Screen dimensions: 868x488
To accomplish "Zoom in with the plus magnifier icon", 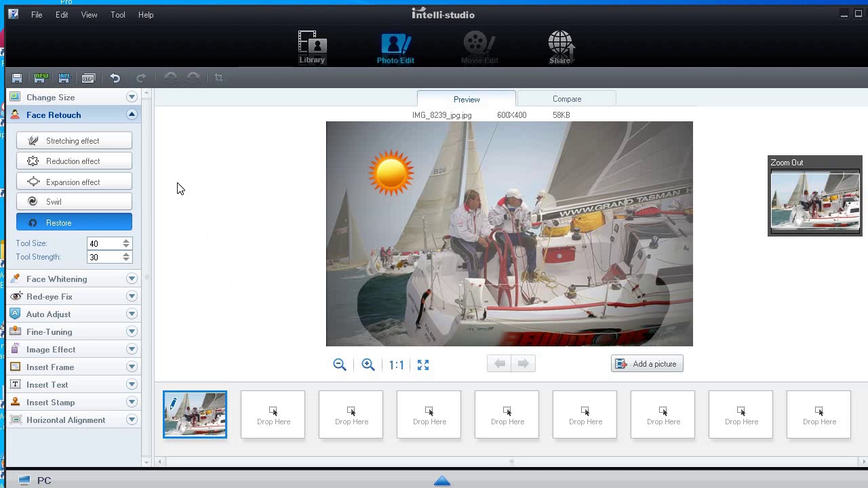I will click(x=368, y=365).
